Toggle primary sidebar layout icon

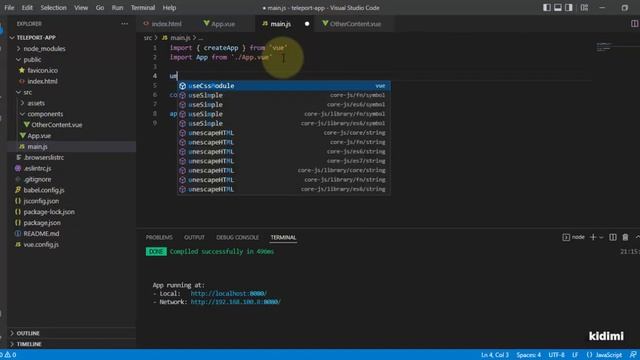tap(547, 7)
